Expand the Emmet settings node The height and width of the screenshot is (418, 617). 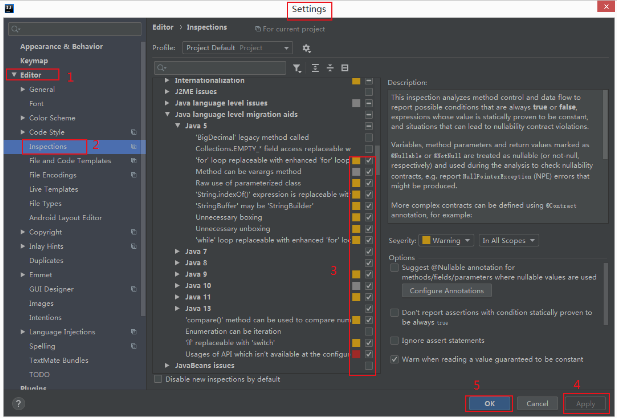[23, 275]
